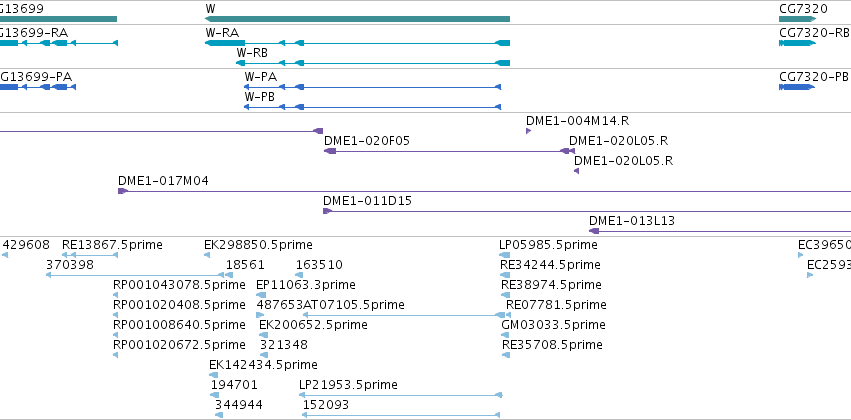Open the RE07781.5prime EST label
The width and height of the screenshot is (851, 420).
556,306
